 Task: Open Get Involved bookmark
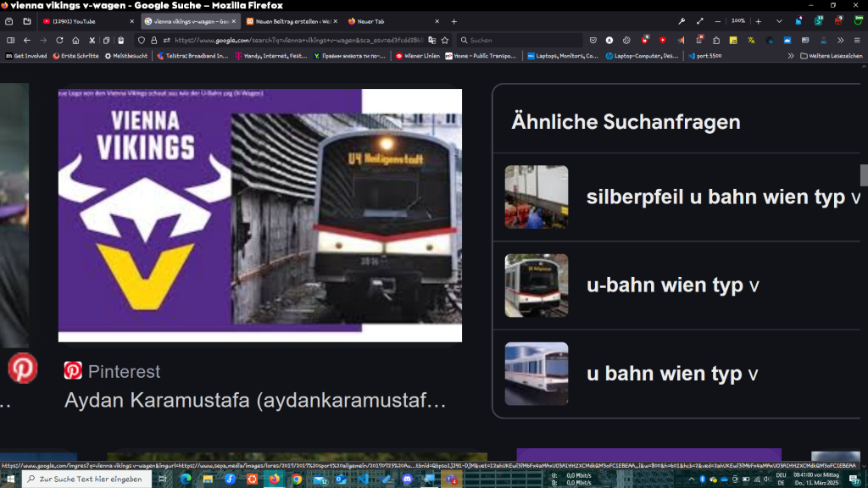click(26, 56)
